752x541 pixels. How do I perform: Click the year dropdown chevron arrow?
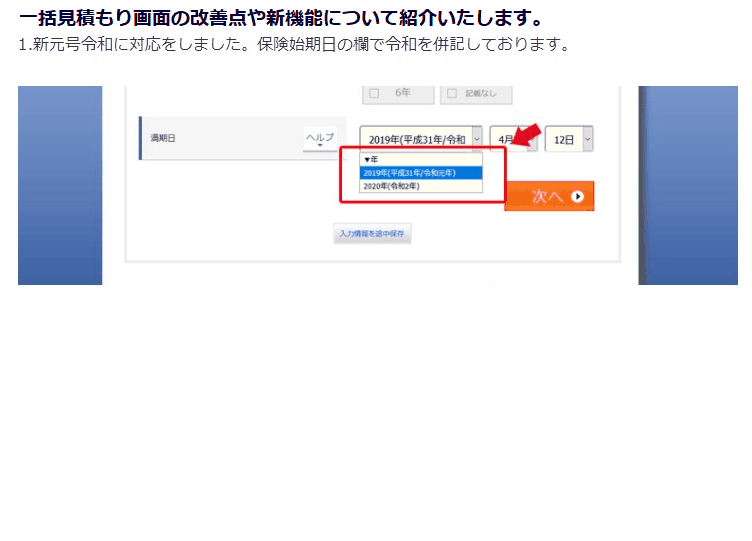click(477, 139)
